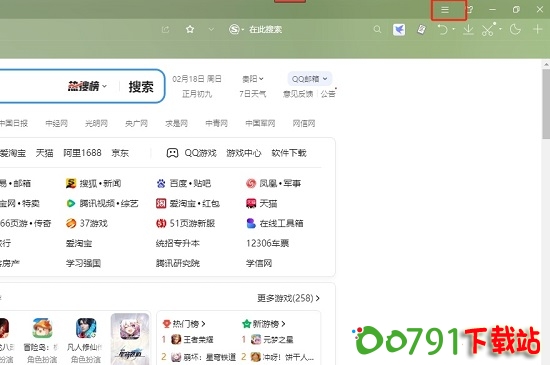
Task: Open the 中经网 link
Action: [56, 123]
